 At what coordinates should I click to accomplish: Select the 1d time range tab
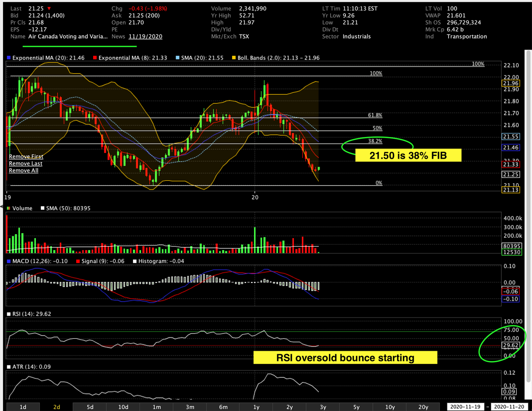(x=23, y=407)
